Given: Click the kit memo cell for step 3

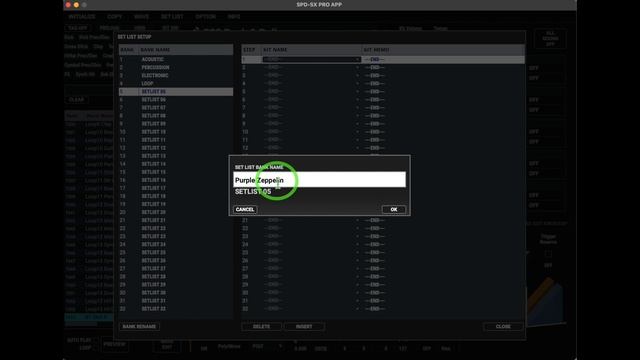Looking at the screenshot, I should [x=443, y=76].
